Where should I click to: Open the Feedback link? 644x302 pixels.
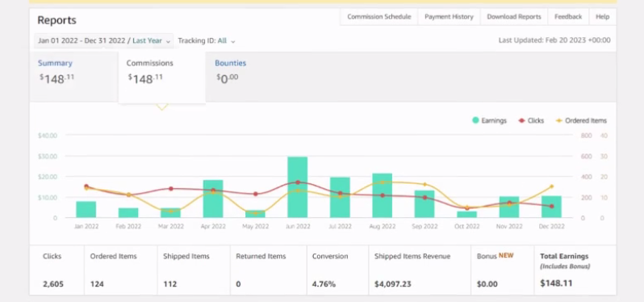[568, 17]
